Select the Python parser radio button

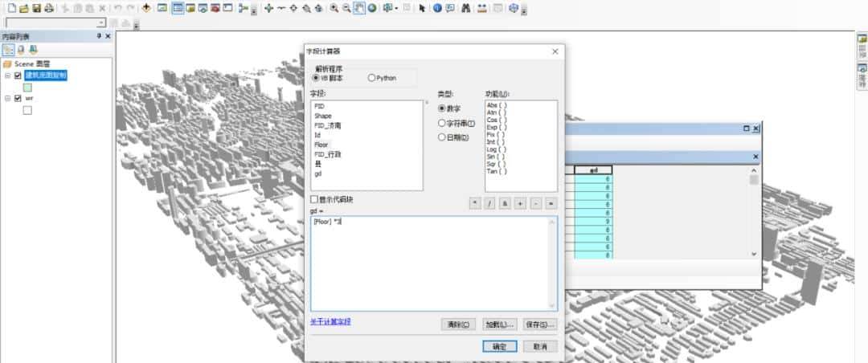coord(371,78)
